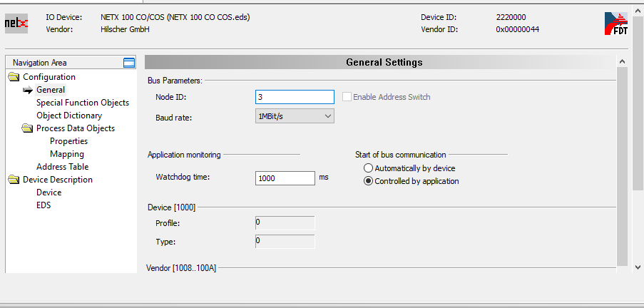Click the Watchdog time field
This screenshot has width=644, height=308.
point(285,178)
